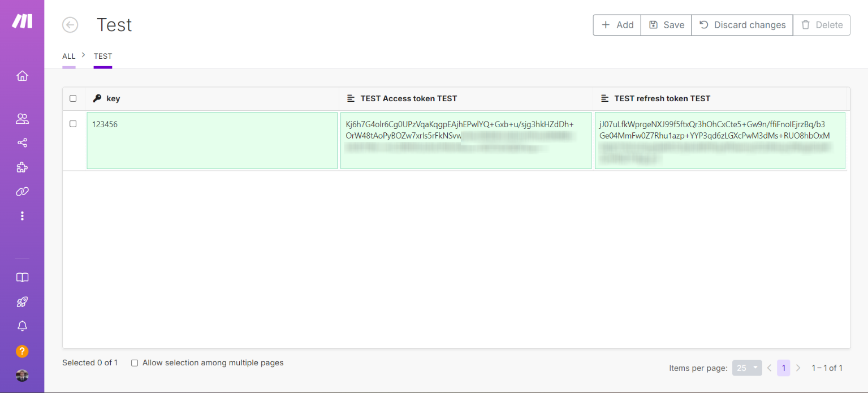The width and height of the screenshot is (868, 393).
Task: Open the What's new rocket icon
Action: tap(22, 302)
